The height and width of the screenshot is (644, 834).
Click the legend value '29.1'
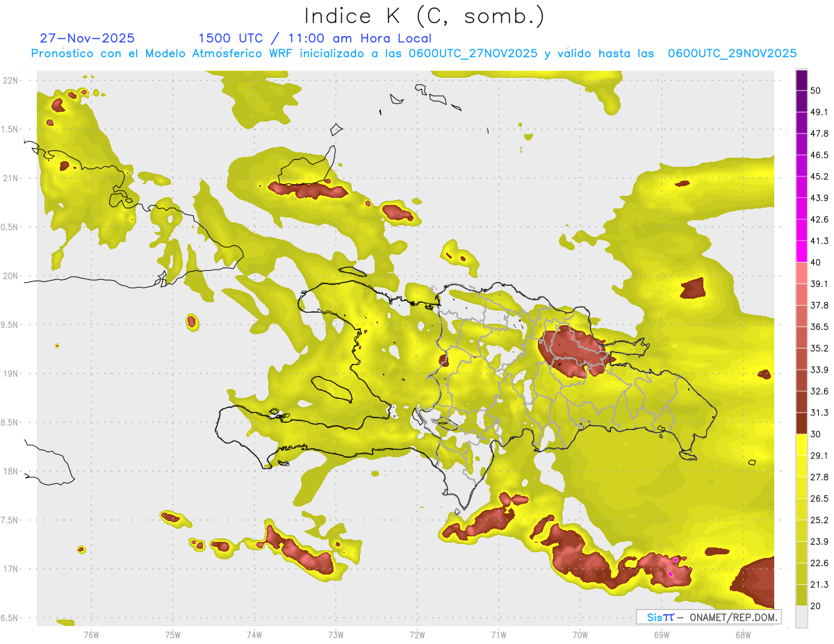819,456
